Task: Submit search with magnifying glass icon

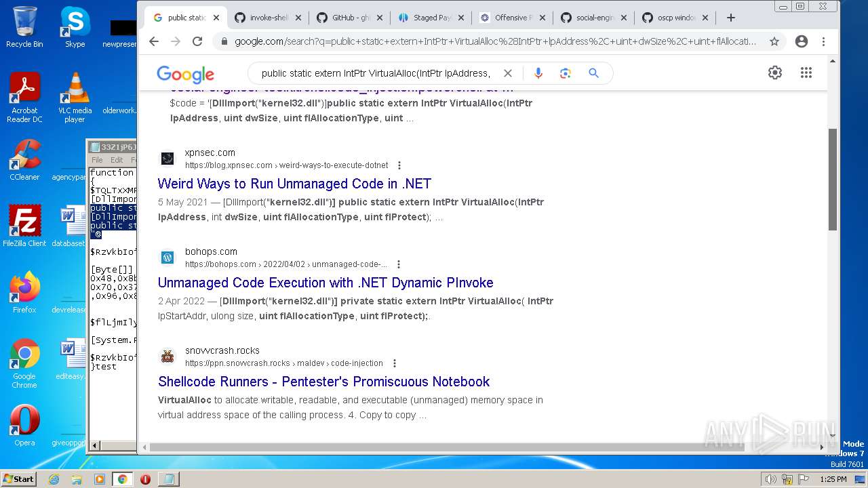Action: click(593, 73)
